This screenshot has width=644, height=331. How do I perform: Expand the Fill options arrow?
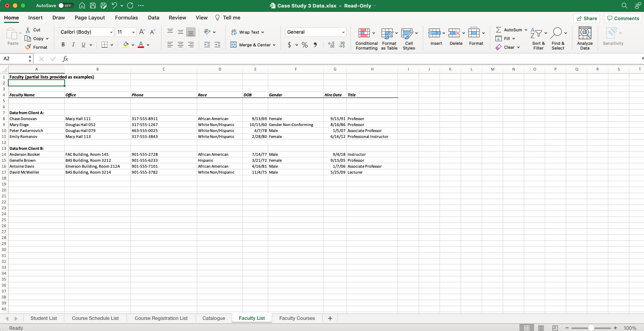coord(513,38)
